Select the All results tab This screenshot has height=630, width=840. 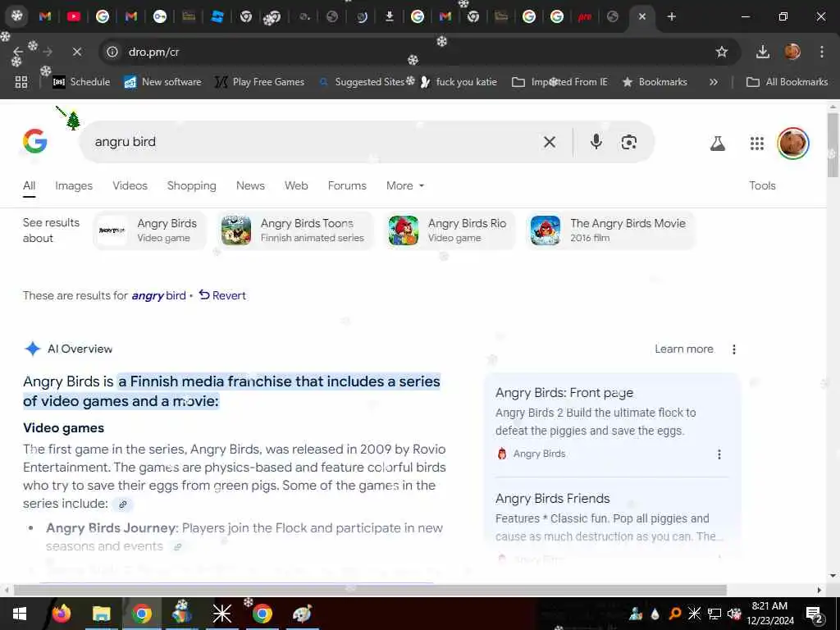[29, 185]
